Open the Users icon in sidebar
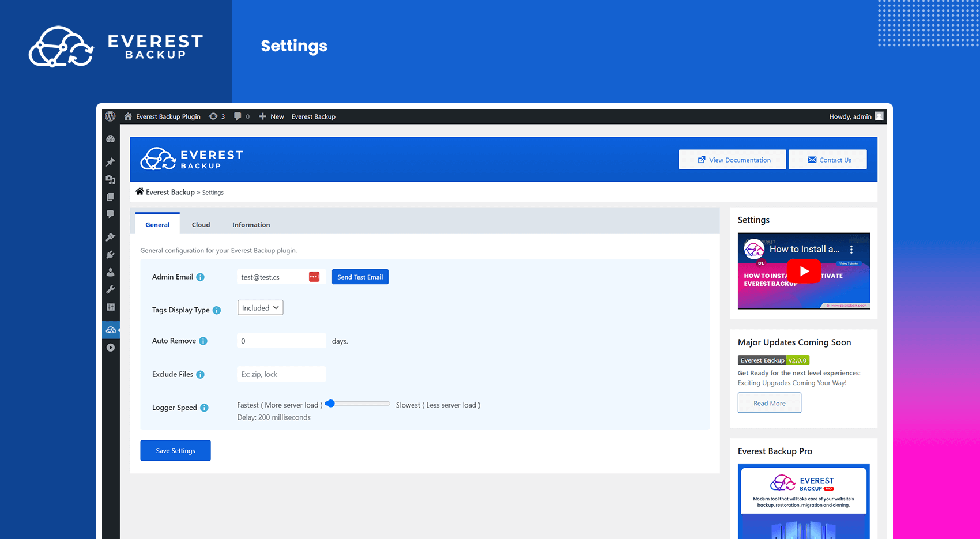The width and height of the screenshot is (980, 539). tap(111, 272)
